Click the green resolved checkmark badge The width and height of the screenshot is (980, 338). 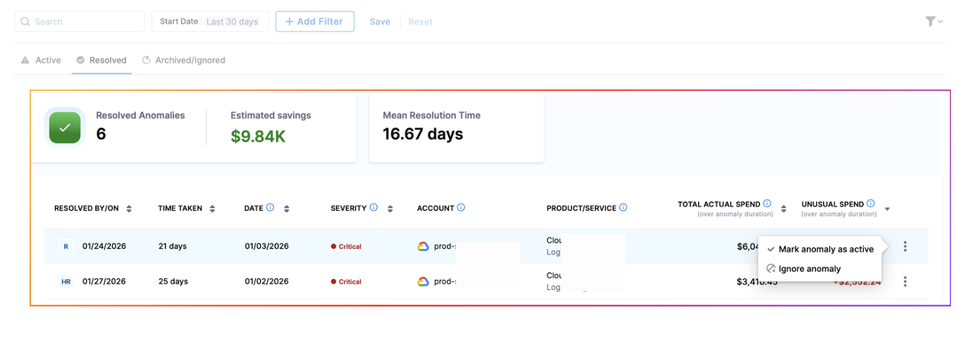(65, 127)
